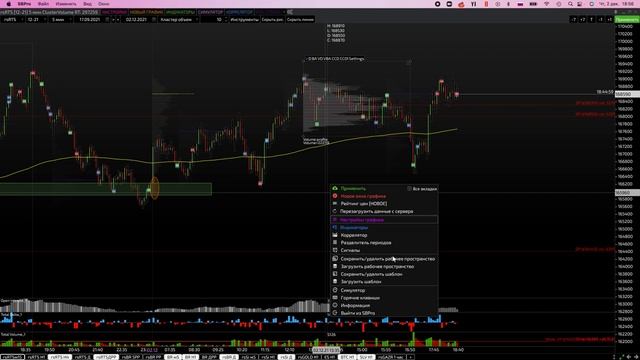This screenshot has height=360, width=640.
Task: Click the stepper next to value 10
Action: (226, 20)
